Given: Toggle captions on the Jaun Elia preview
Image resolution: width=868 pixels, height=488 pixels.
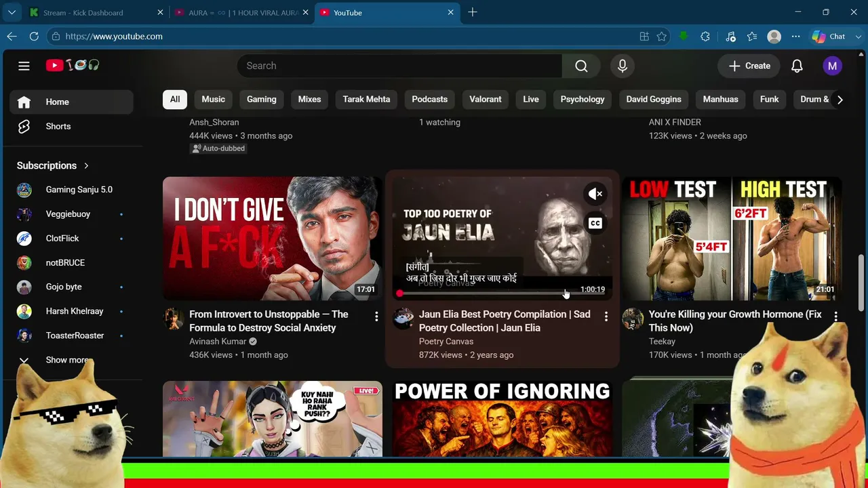Looking at the screenshot, I should click(595, 223).
